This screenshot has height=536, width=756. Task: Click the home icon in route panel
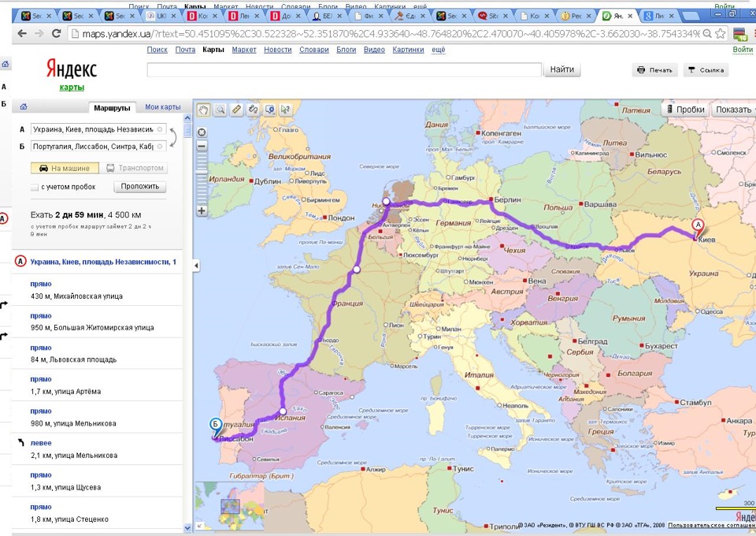[x=23, y=106]
